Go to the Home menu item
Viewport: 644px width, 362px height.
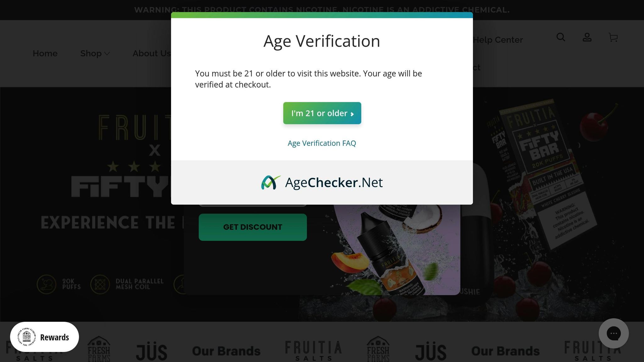45,53
